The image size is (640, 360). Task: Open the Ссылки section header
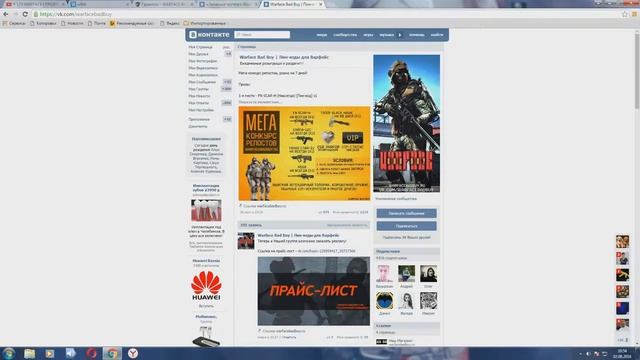407,326
